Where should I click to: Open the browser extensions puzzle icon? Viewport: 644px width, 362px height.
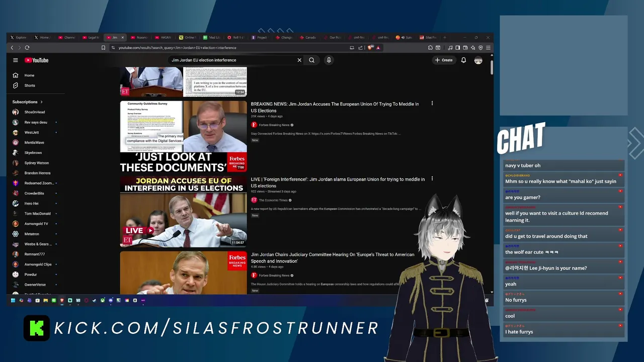pyautogui.click(x=430, y=48)
